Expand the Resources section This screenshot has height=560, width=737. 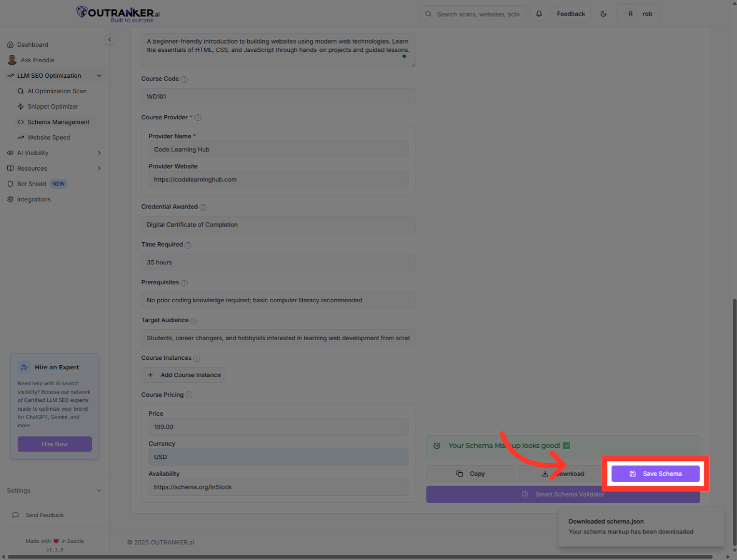(x=98, y=168)
